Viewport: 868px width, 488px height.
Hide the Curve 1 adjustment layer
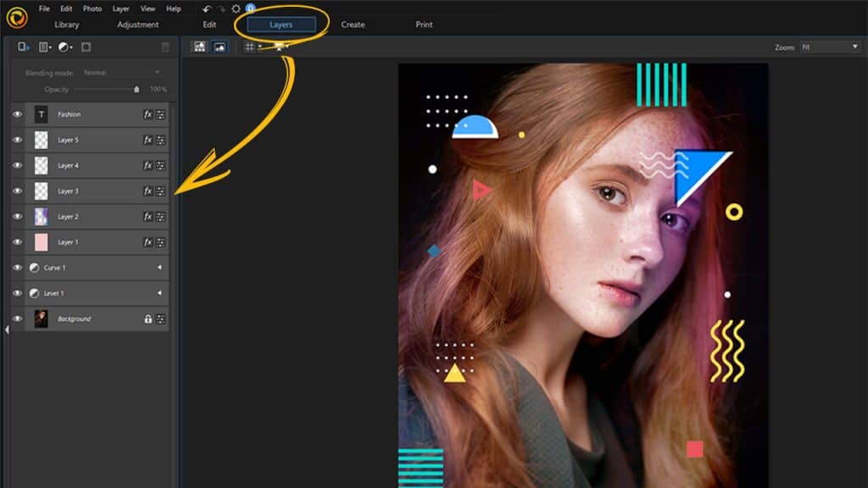click(17, 268)
